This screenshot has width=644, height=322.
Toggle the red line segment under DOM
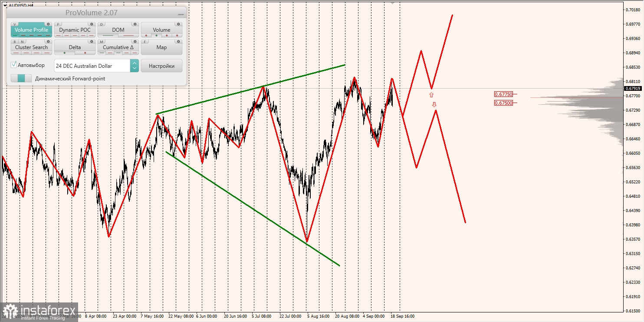click(128, 35)
